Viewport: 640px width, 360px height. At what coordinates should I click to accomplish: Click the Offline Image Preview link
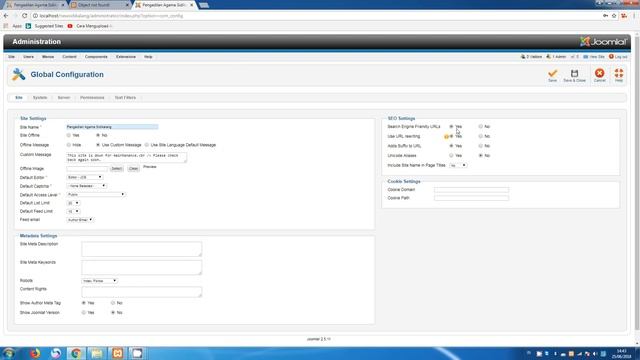pyautogui.click(x=149, y=167)
